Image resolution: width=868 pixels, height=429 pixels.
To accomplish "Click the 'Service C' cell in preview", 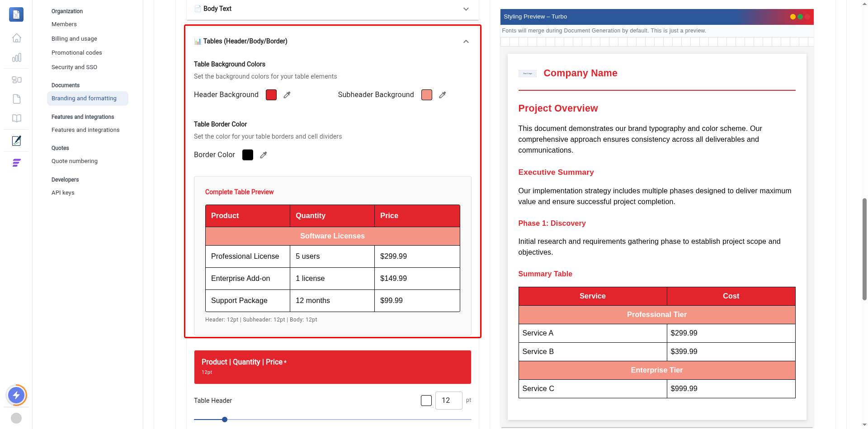I will (593, 389).
